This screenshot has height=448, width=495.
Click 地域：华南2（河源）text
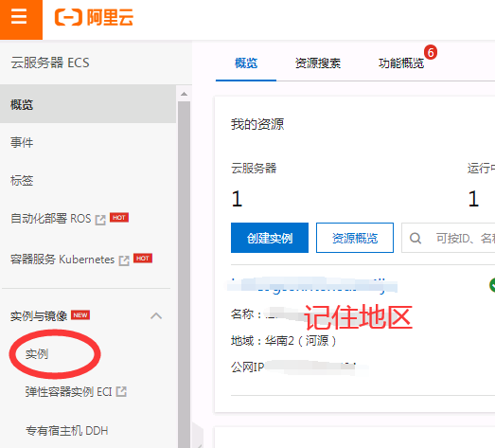click(x=284, y=341)
